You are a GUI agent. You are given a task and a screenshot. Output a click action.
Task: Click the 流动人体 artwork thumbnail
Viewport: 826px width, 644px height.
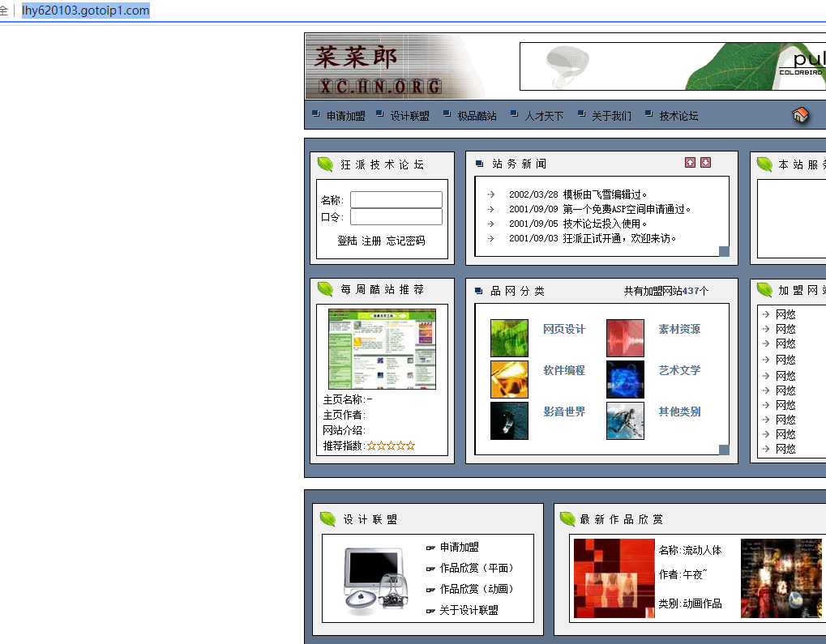(x=614, y=578)
